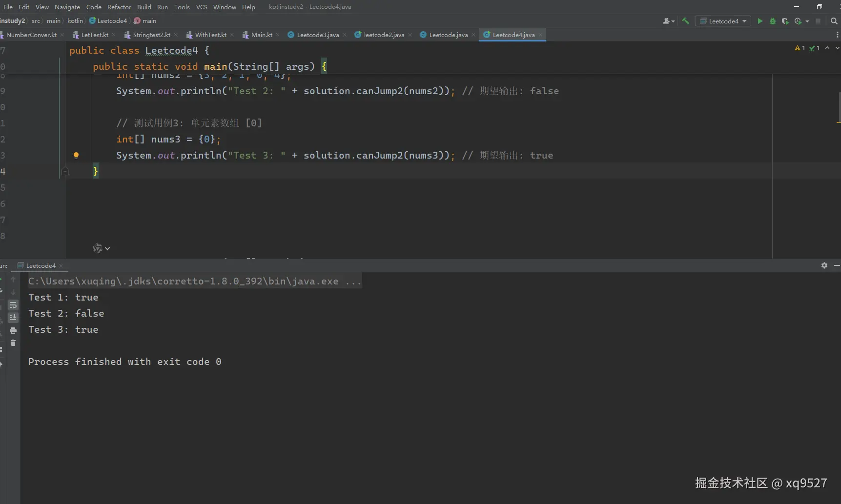
Task: Open the Run menu
Action: click(x=163, y=7)
